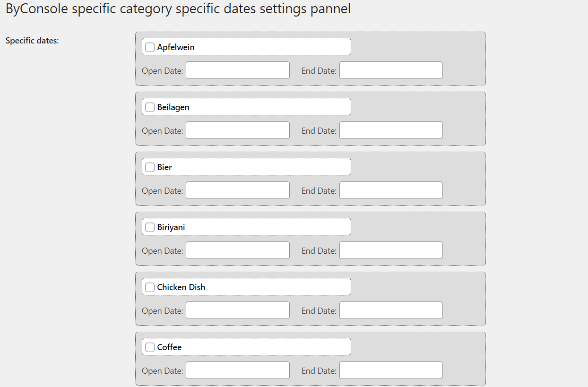
Task: Check the Coffee category box
Action: pyautogui.click(x=149, y=347)
